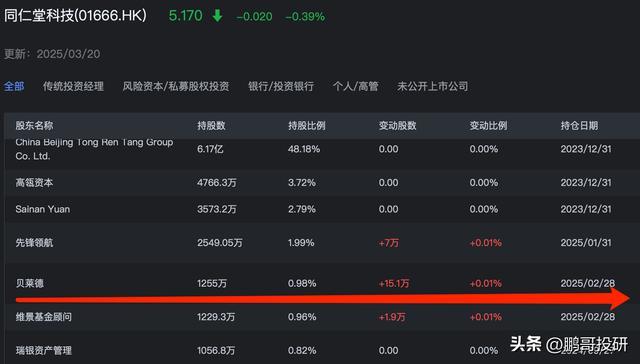Click 瑞银资产管理 shareholder row
Image resolution: width=640 pixels, height=364 pixels.
pos(322,350)
